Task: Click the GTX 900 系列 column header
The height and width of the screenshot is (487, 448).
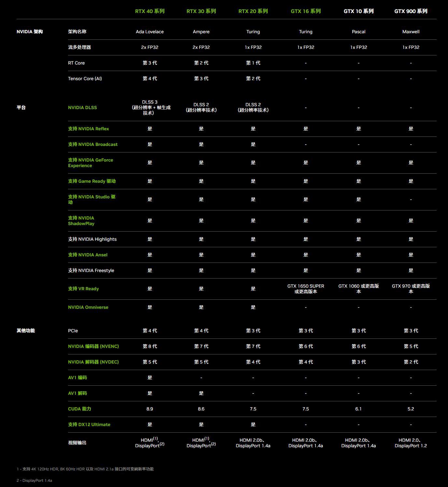Action: (x=411, y=11)
